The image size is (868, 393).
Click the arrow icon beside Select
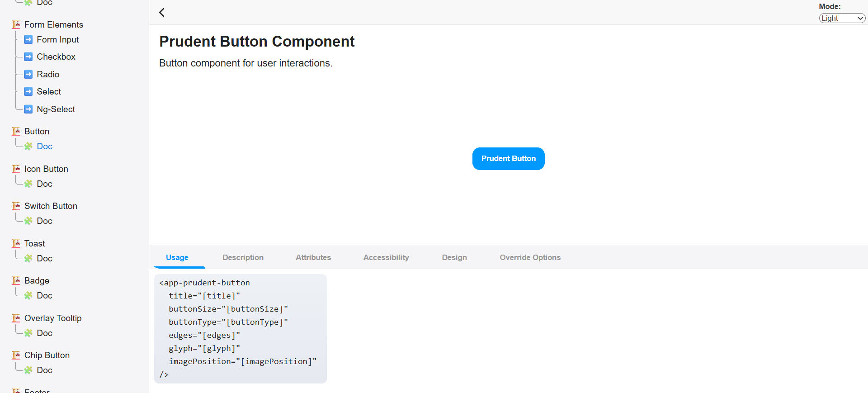[x=28, y=91]
